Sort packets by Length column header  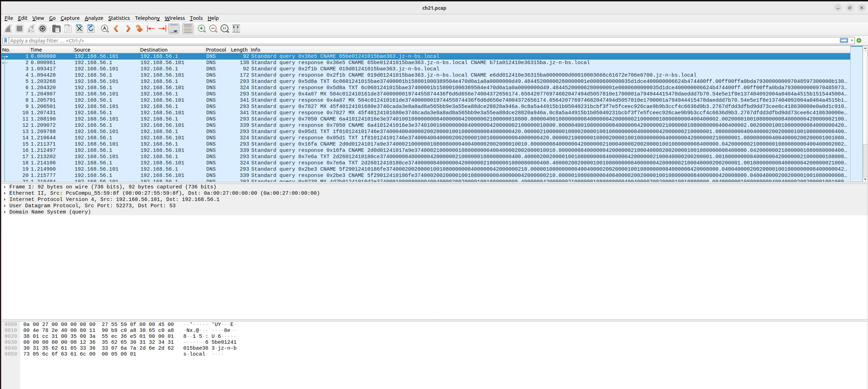click(240, 50)
